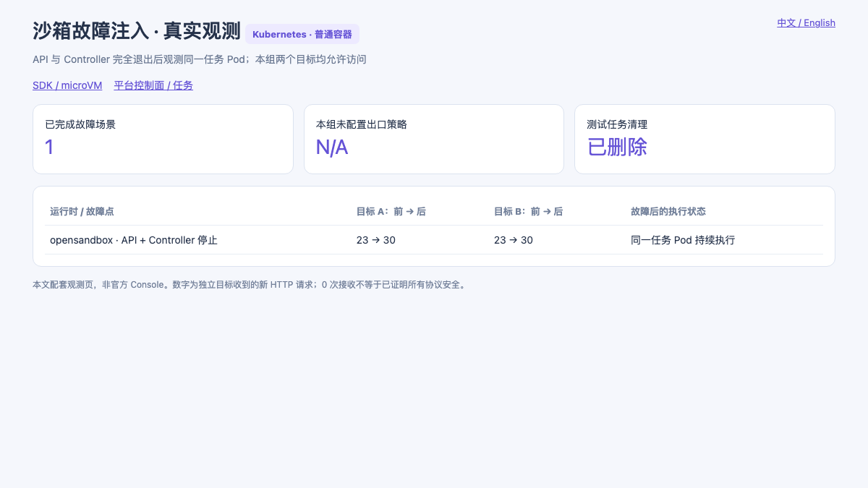The image size is (868, 488).
Task: Select the 已完成故障场景 card label
Action: [x=80, y=124]
